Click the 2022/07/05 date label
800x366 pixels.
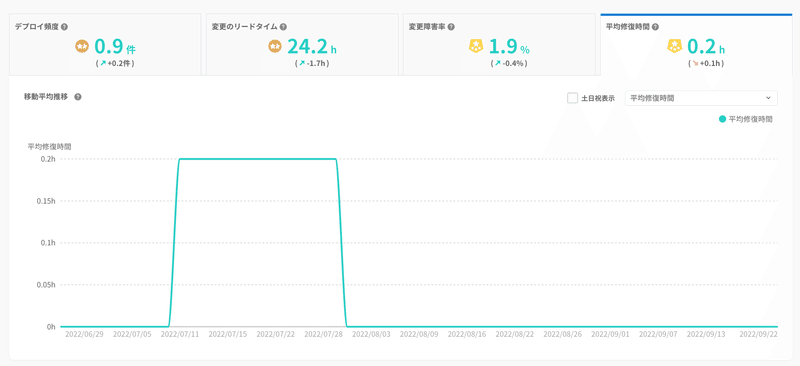coord(132,334)
